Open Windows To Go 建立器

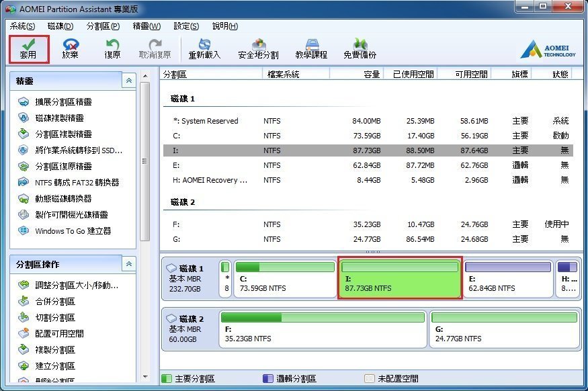click(65, 230)
